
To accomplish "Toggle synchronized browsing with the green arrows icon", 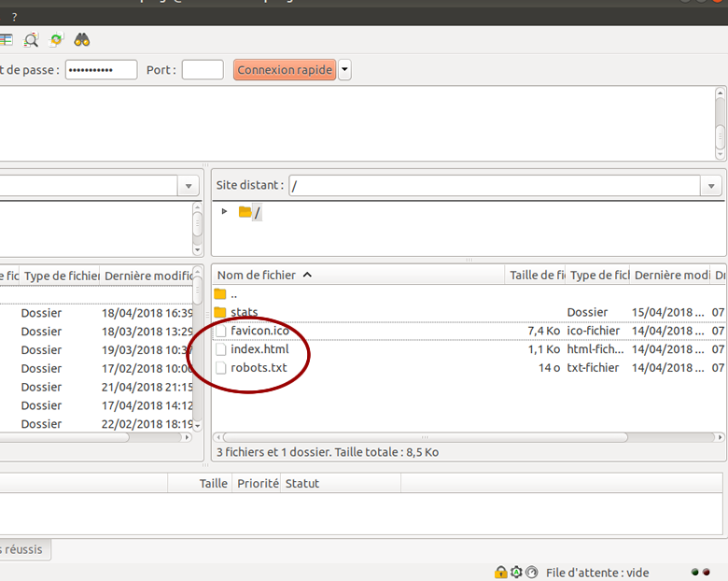I will coord(57,40).
